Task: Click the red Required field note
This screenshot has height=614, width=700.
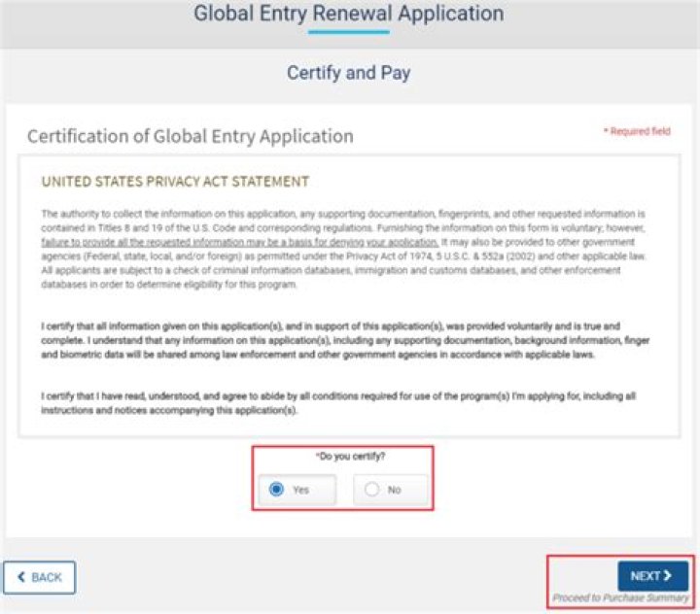Action: click(637, 131)
